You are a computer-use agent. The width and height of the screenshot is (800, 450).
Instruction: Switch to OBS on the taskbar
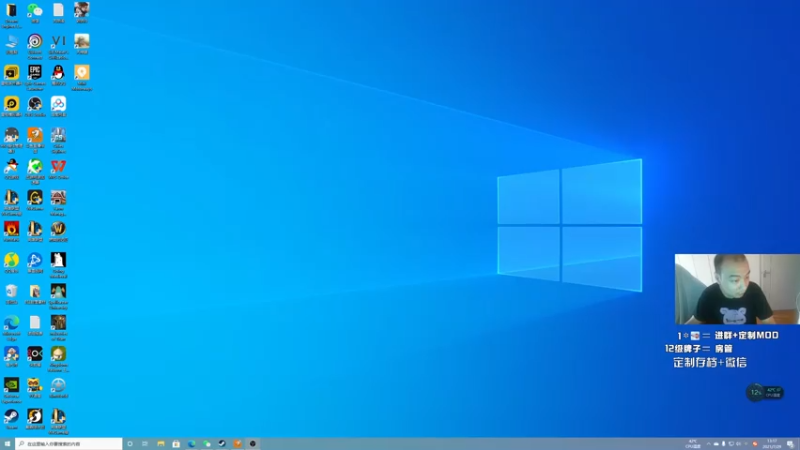click(253, 444)
